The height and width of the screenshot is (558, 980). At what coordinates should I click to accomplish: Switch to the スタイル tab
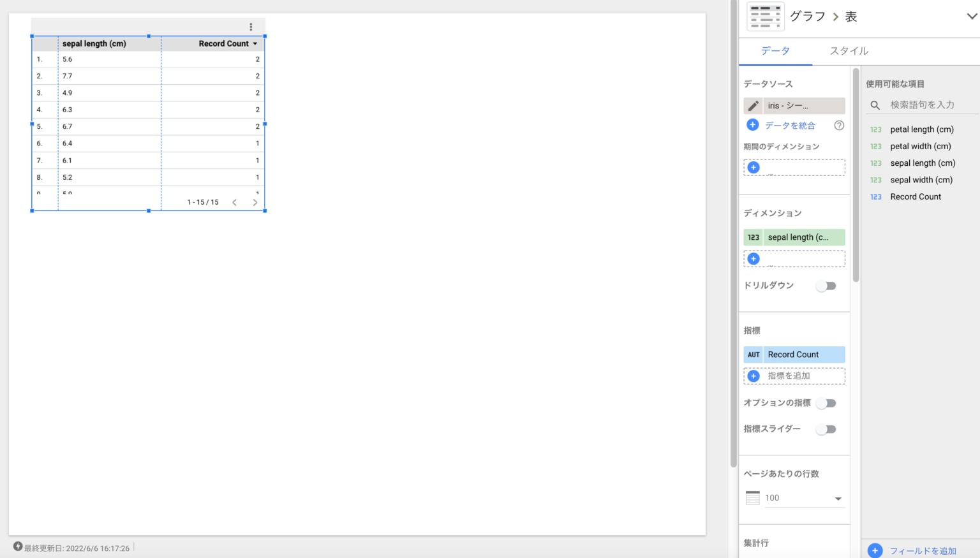click(x=849, y=51)
